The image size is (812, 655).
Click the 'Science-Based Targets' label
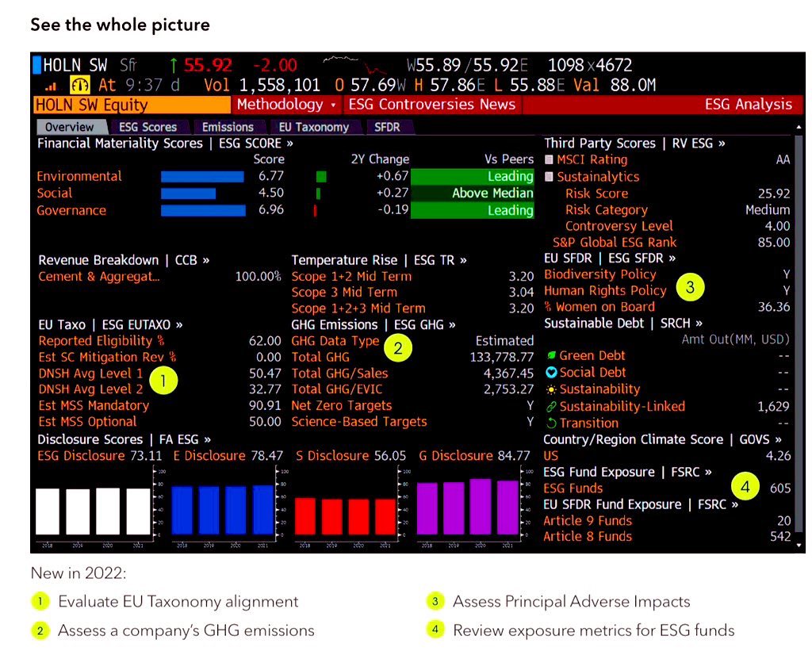point(359,422)
